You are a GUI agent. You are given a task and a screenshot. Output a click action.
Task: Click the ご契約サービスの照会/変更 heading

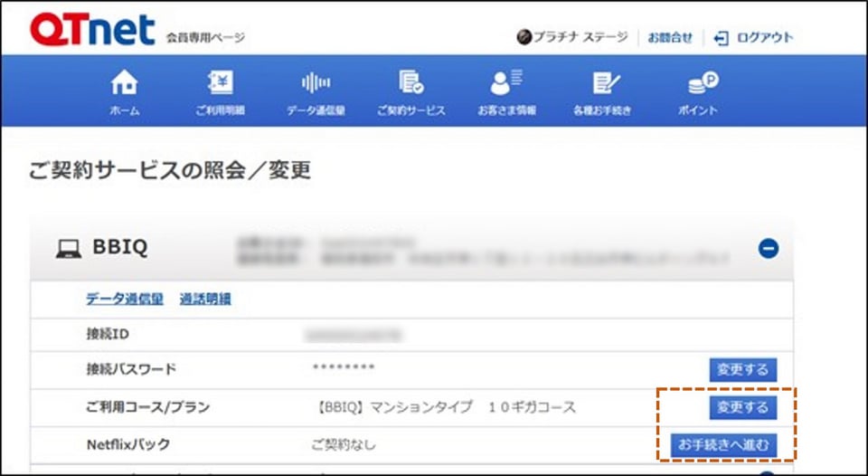(x=169, y=171)
